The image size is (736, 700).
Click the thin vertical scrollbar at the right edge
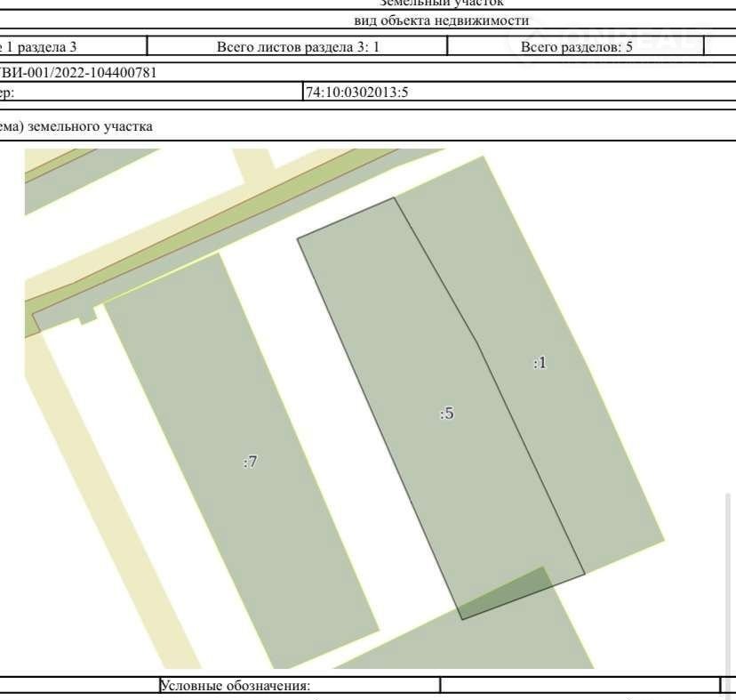(x=729, y=578)
